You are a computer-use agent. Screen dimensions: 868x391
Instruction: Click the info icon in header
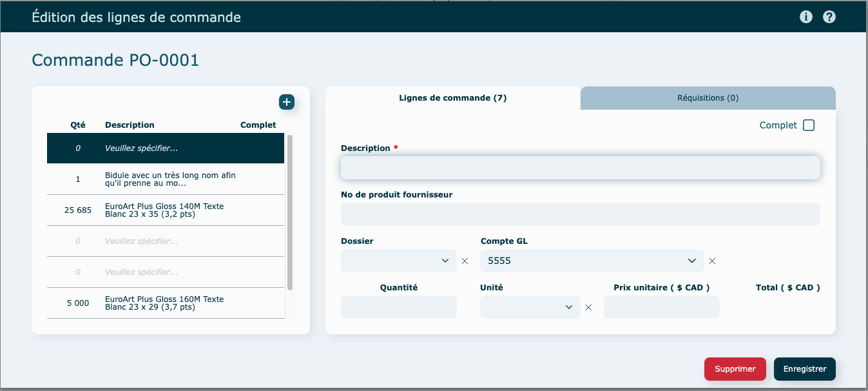pos(805,17)
